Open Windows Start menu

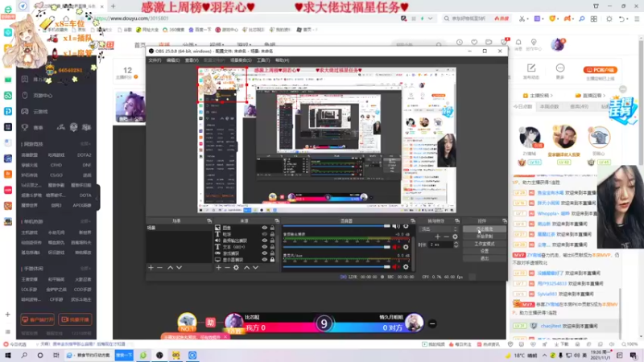point(8,355)
